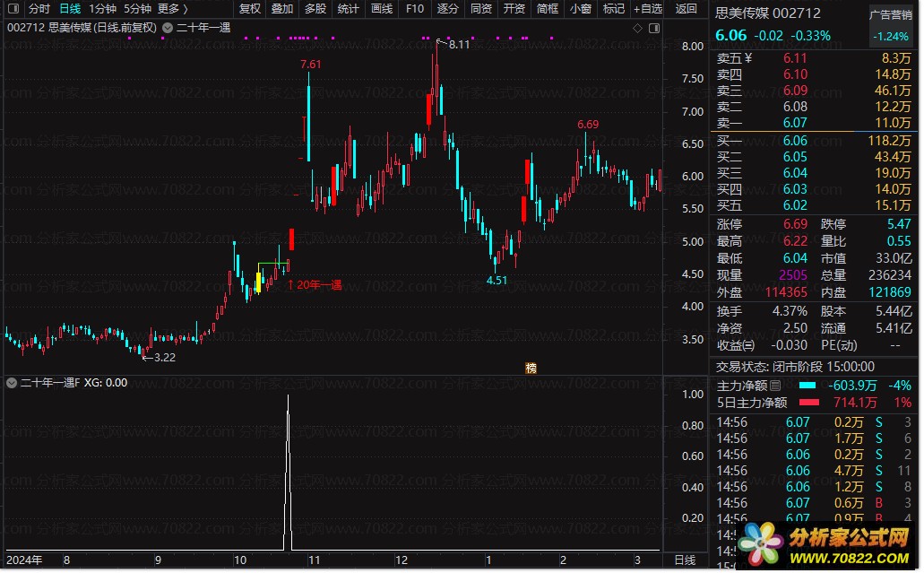Click the 量比 value 0.55

899,242
